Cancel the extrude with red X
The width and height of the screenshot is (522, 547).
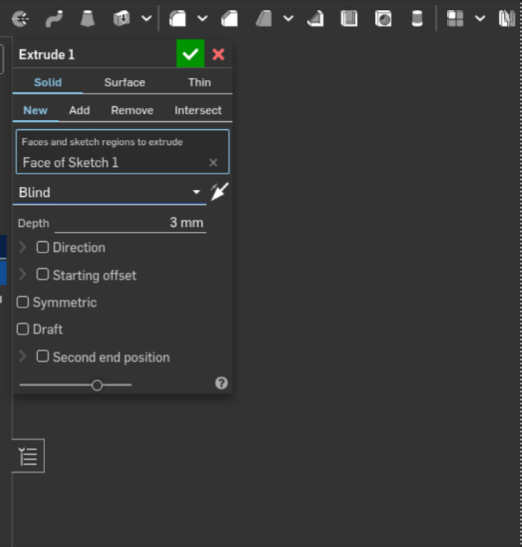(x=218, y=54)
